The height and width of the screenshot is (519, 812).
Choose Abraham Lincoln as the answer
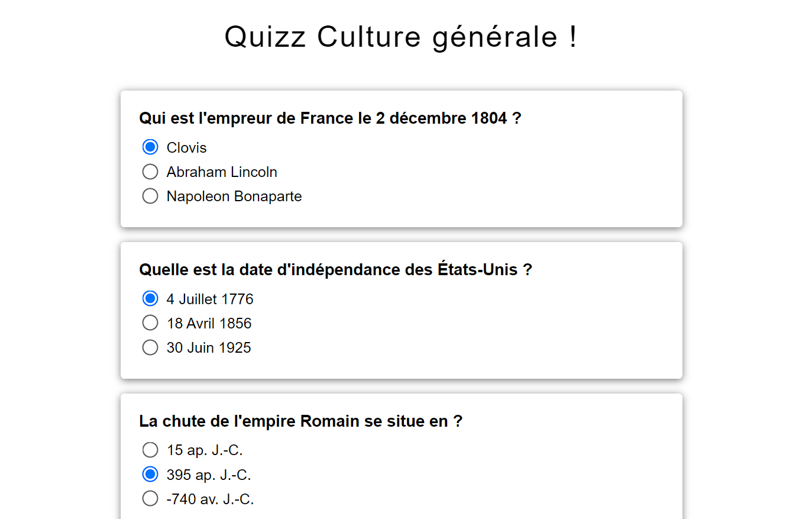(x=150, y=172)
